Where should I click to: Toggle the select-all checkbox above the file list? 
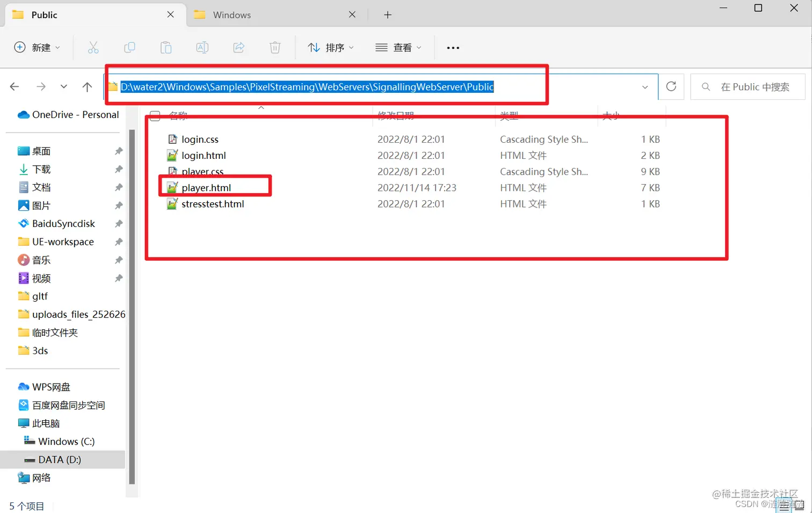154,115
